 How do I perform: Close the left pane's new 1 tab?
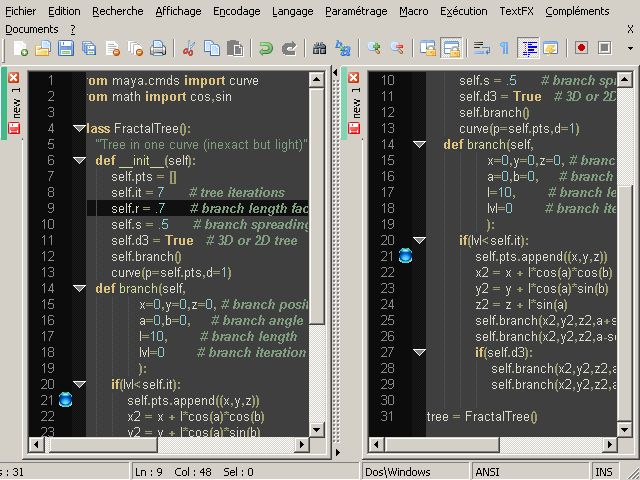tap(14, 78)
